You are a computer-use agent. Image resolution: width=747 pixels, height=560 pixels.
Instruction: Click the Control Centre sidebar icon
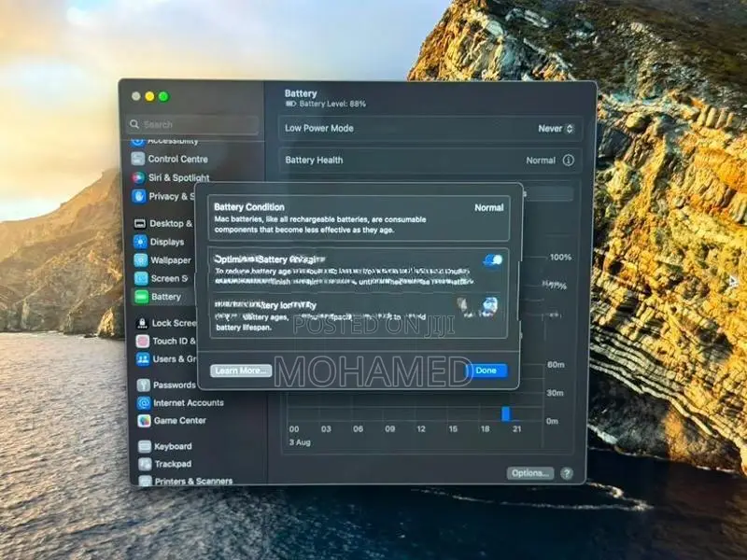point(137,159)
